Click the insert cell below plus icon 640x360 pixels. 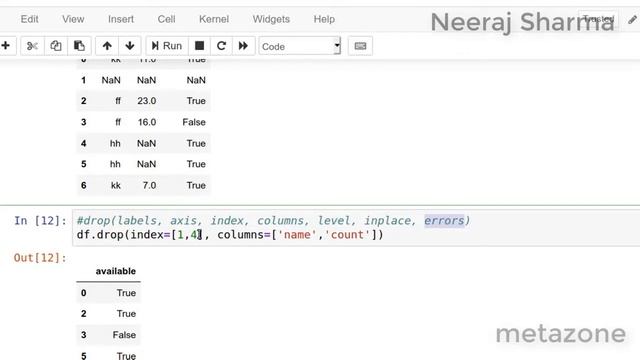click(x=6, y=46)
